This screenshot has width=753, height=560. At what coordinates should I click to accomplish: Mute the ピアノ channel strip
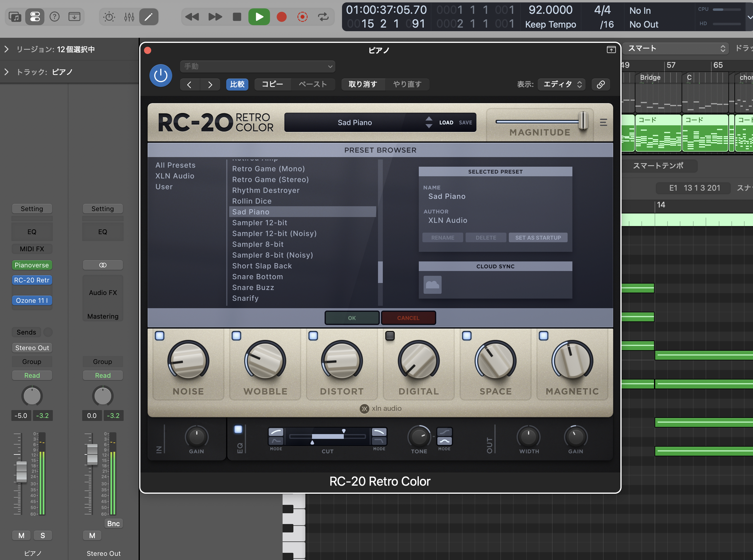[21, 536]
